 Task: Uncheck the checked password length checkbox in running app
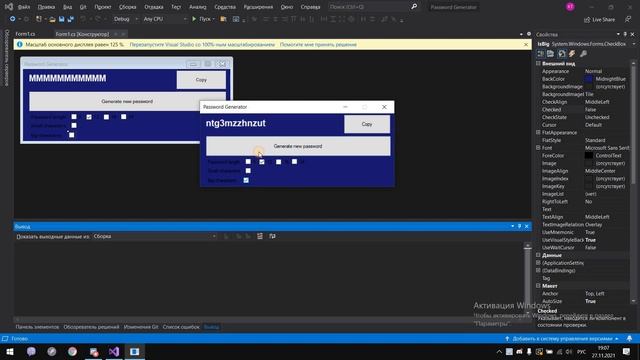[x=262, y=162]
